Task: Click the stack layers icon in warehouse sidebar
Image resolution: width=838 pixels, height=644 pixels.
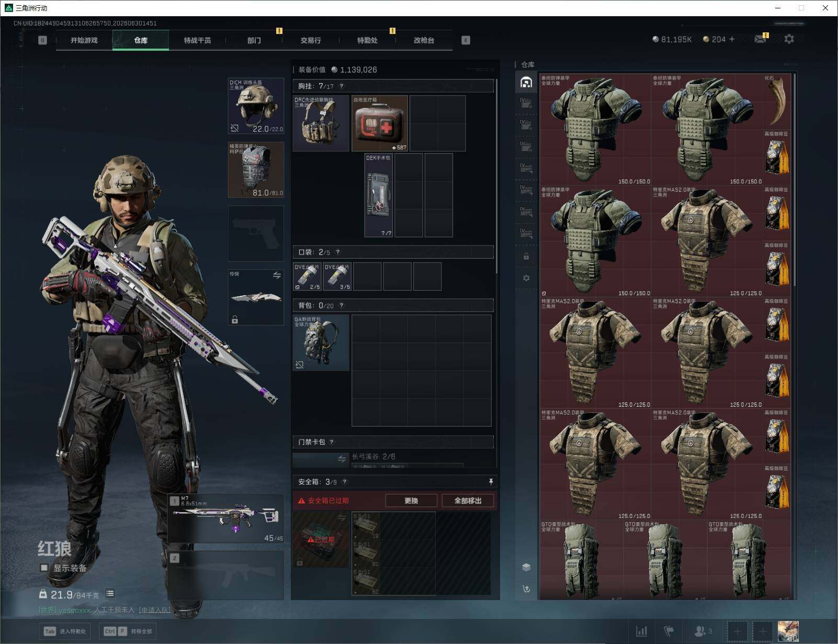Action: [526, 567]
